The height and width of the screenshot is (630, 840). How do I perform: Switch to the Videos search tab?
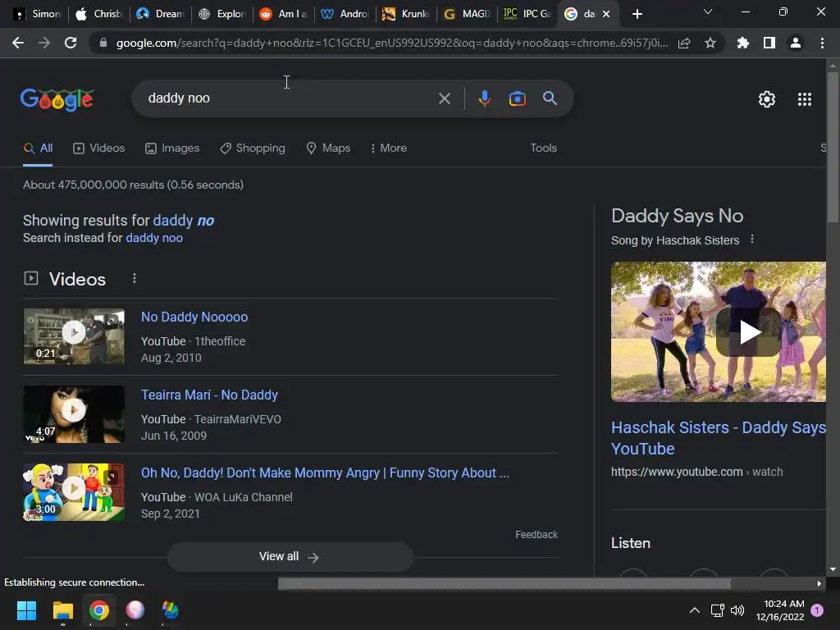(99, 148)
